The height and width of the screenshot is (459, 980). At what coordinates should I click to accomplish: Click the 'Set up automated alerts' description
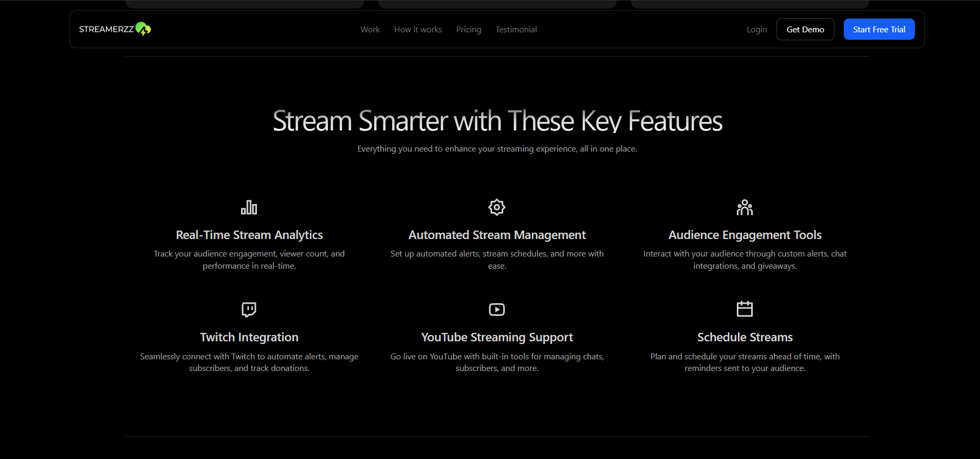click(x=497, y=260)
